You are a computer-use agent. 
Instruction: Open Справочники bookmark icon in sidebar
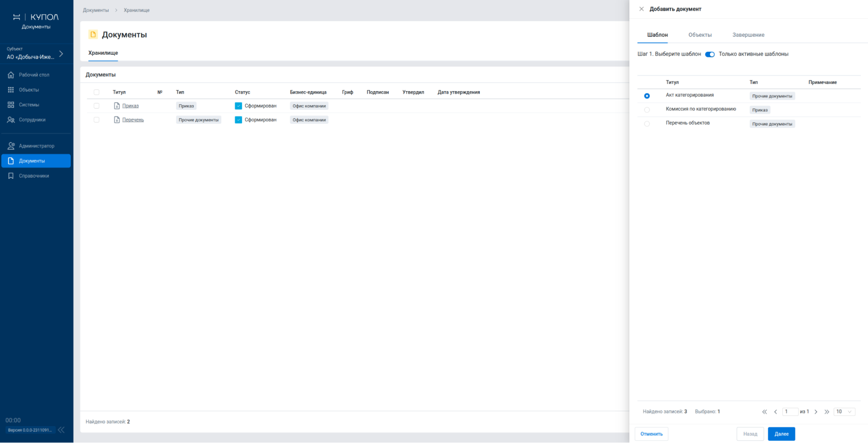(11, 176)
